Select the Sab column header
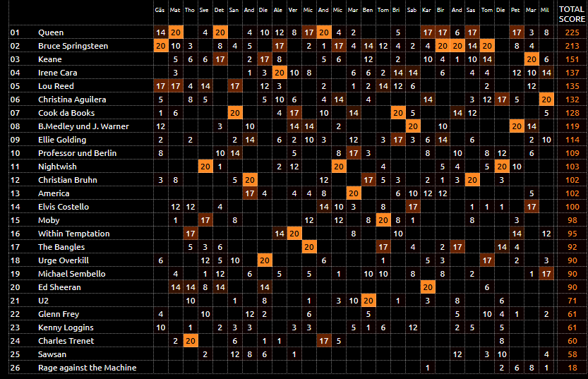The width and height of the screenshot is (588, 379). (x=412, y=10)
